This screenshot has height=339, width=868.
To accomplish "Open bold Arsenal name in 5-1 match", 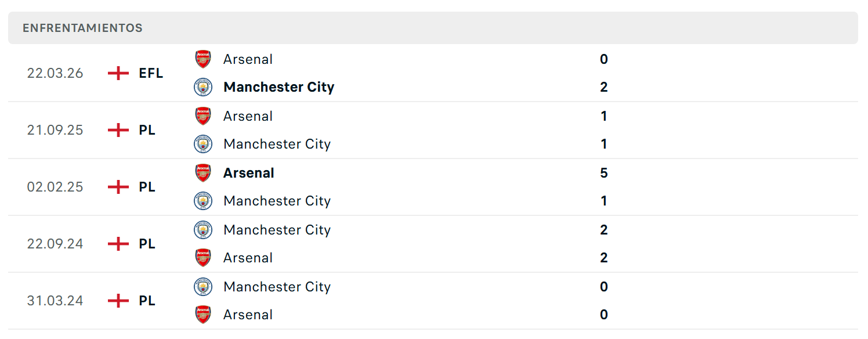I will [x=249, y=173].
